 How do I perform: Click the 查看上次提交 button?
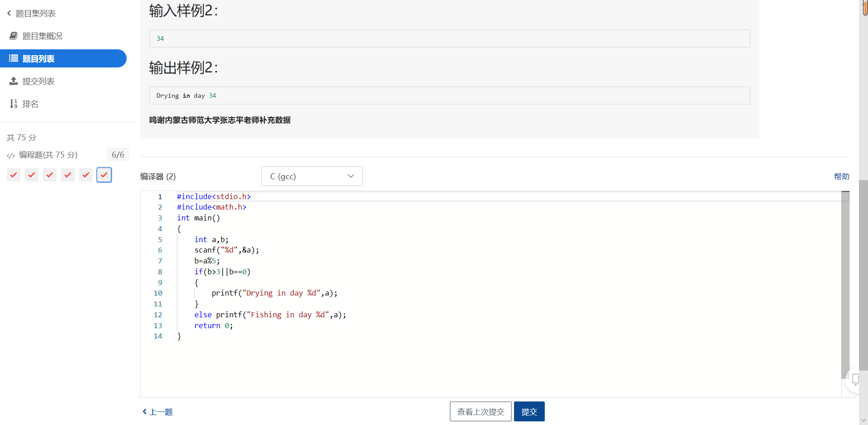pyautogui.click(x=481, y=411)
